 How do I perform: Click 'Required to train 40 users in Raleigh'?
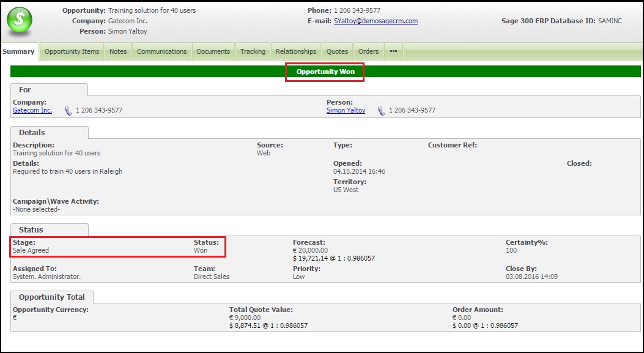click(x=68, y=171)
